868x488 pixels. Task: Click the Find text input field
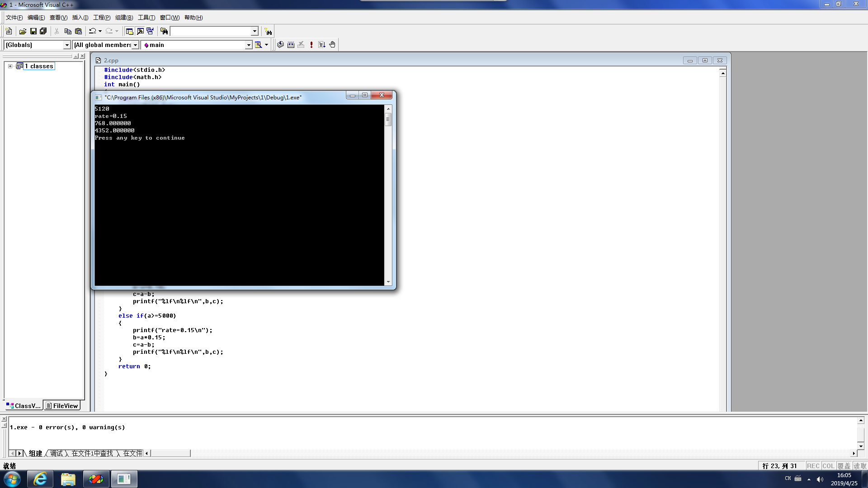coord(210,31)
